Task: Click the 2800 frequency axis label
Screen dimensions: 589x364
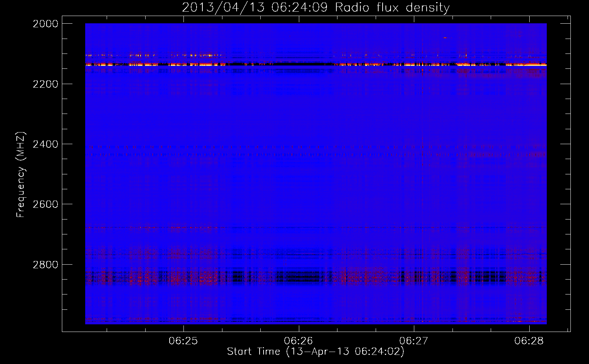Action: click(x=46, y=265)
